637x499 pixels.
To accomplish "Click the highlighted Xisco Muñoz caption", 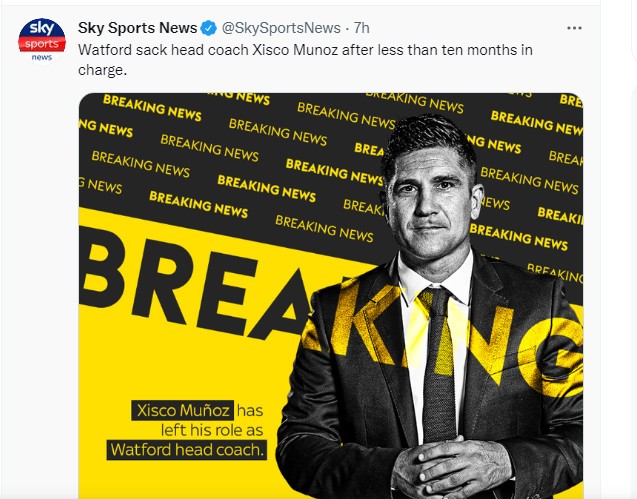I will pyautogui.click(x=182, y=410).
